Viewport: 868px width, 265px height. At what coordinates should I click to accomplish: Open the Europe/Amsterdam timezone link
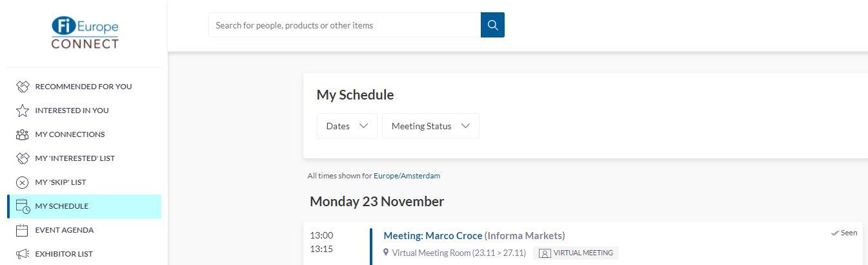407,176
